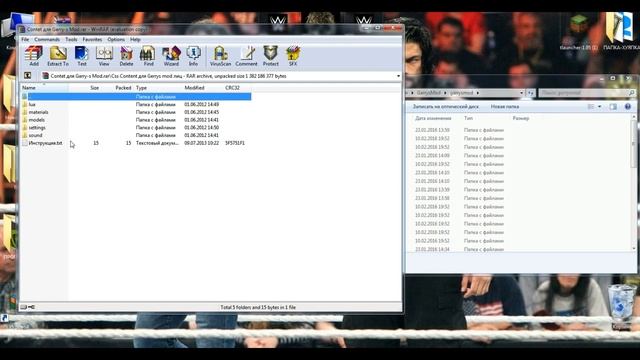This screenshot has width=640, height=360.
Task: Open the Help menu
Action: pyautogui.click(x=135, y=40)
